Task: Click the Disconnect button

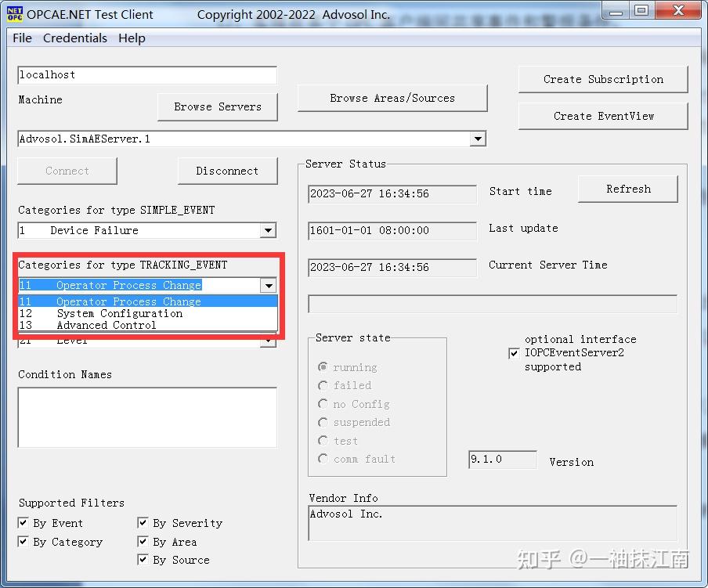Action: pos(227,171)
